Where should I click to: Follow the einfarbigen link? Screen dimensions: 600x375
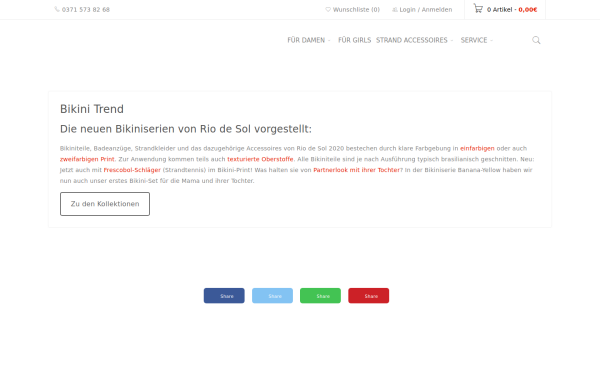coord(477,148)
